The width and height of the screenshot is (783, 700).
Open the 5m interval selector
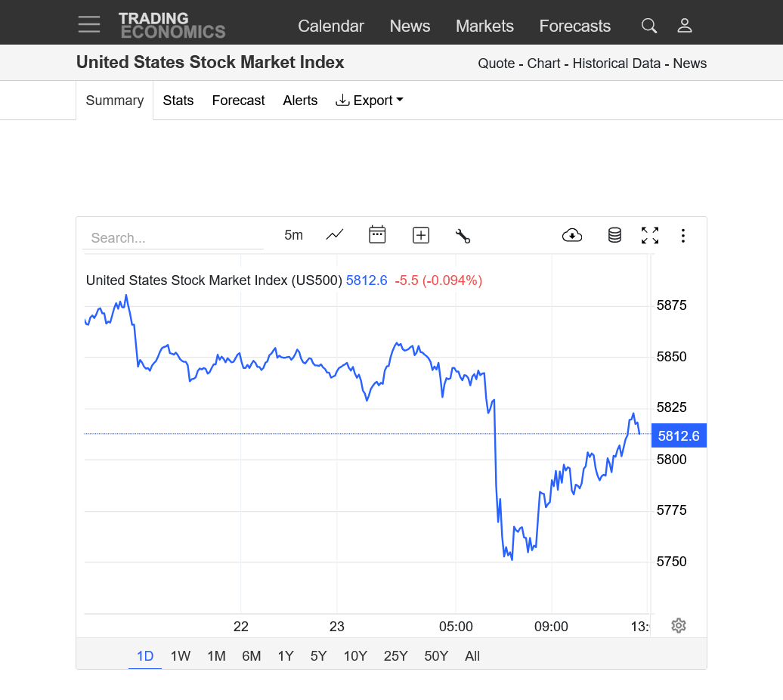tap(293, 235)
